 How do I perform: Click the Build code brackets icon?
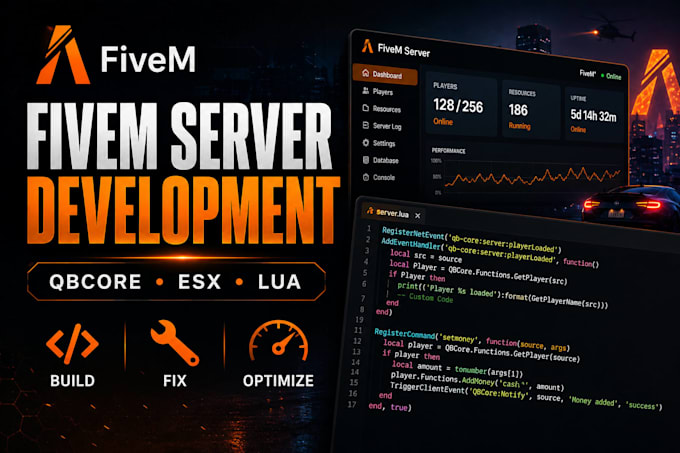(72, 344)
